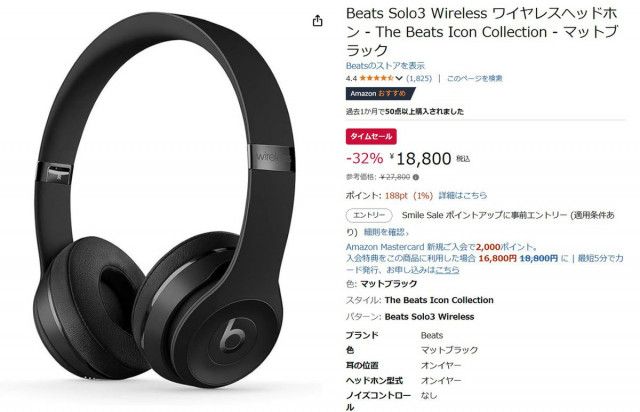The image size is (640, 412).
Task: Click The Beats Icon Collection style label
Action: pyautogui.click(x=439, y=300)
